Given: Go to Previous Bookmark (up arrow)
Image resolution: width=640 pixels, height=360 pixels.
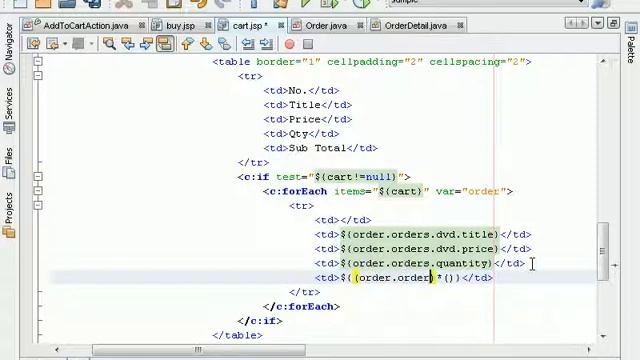Looking at the screenshot, I should (x=187, y=44).
